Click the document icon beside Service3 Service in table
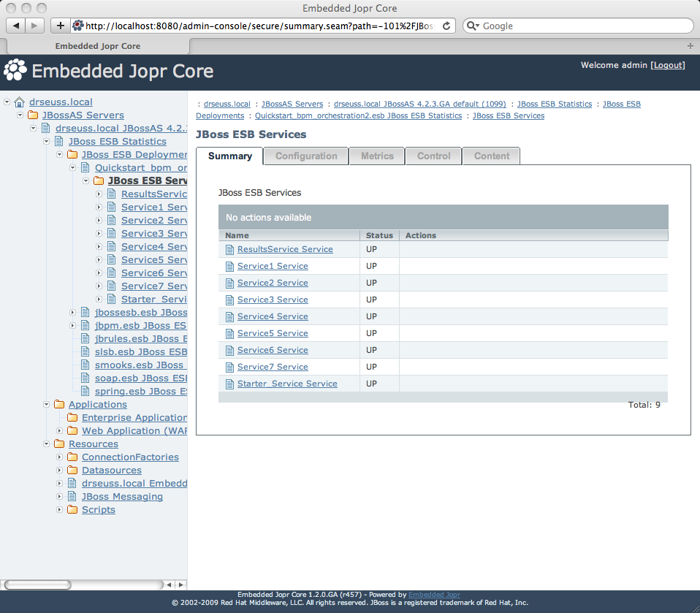Viewport: 700px width, 613px height. click(229, 300)
